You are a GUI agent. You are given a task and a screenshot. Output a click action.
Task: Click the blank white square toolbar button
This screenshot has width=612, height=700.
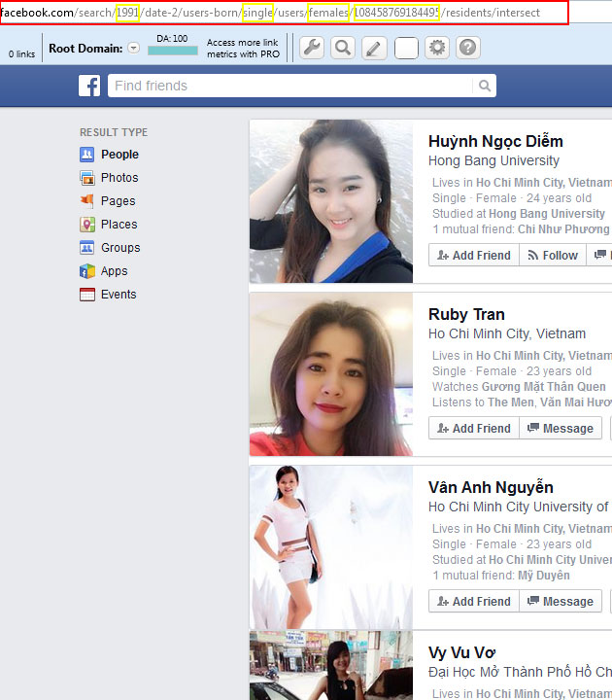click(406, 48)
